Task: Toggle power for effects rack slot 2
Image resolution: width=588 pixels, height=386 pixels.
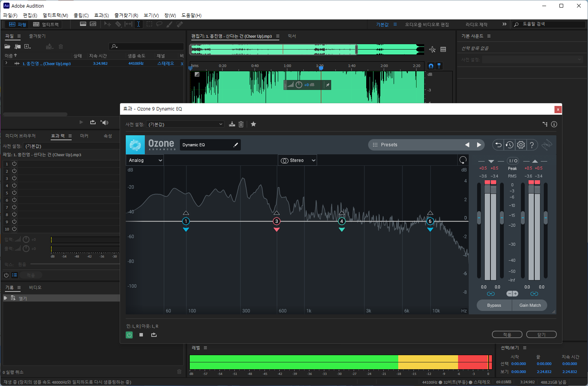Action: click(x=14, y=171)
